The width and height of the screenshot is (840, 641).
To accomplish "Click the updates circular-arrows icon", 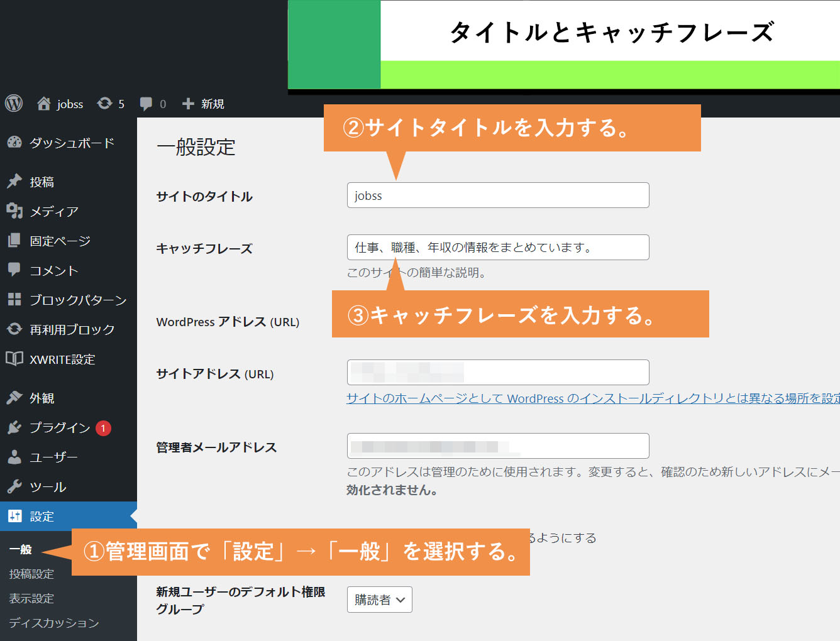I will pyautogui.click(x=104, y=103).
